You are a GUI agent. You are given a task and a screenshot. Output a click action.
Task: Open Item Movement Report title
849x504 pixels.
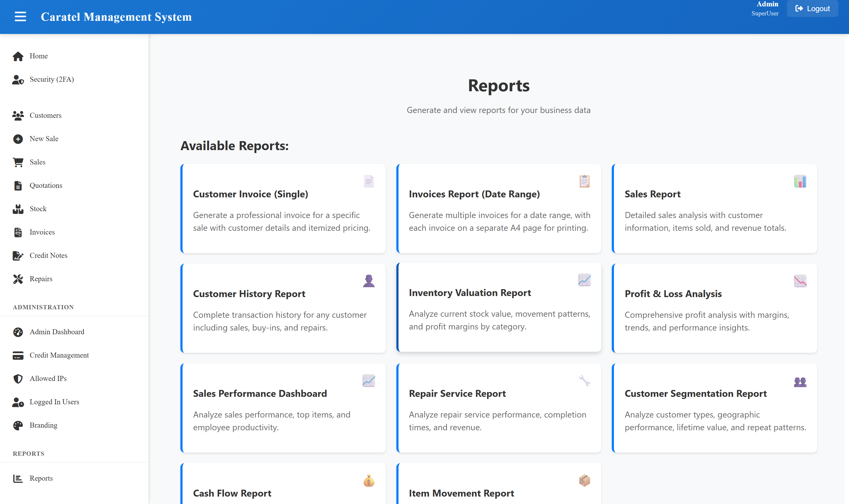click(461, 493)
